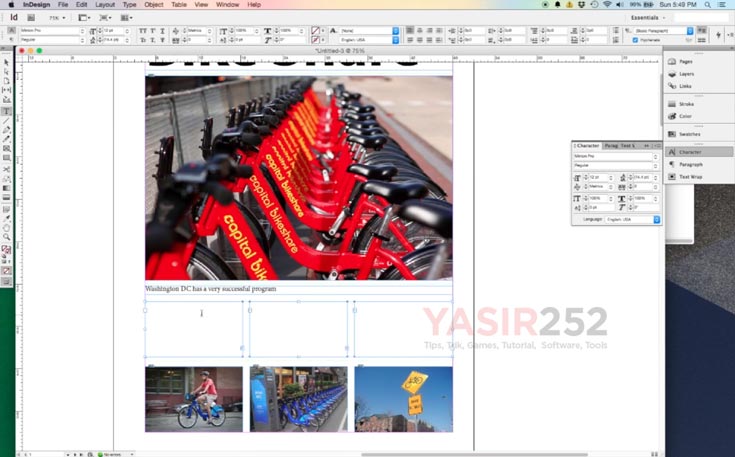Open the Layout menu
735x457 pixels.
[104, 5]
